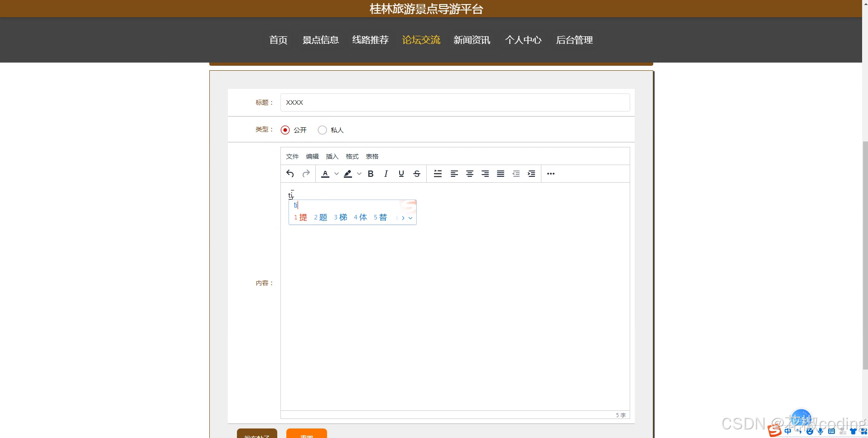Open the 格式 menu in the editor

pos(352,156)
